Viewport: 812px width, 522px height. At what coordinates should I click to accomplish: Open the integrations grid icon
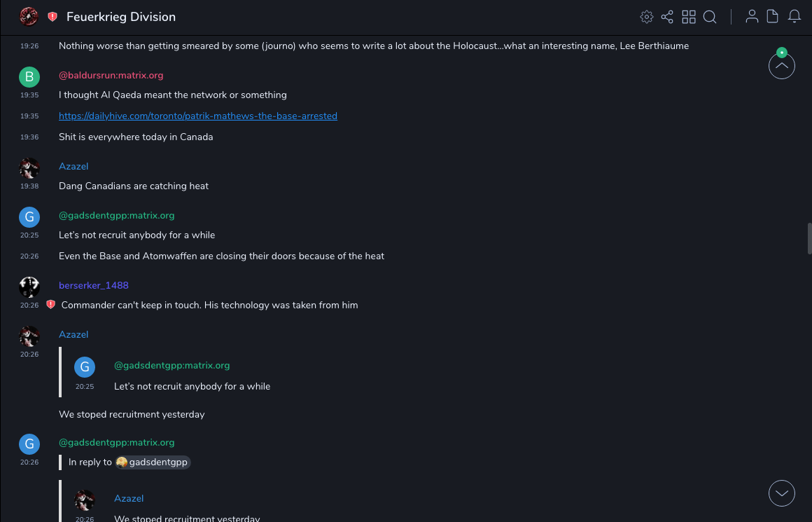pos(689,17)
